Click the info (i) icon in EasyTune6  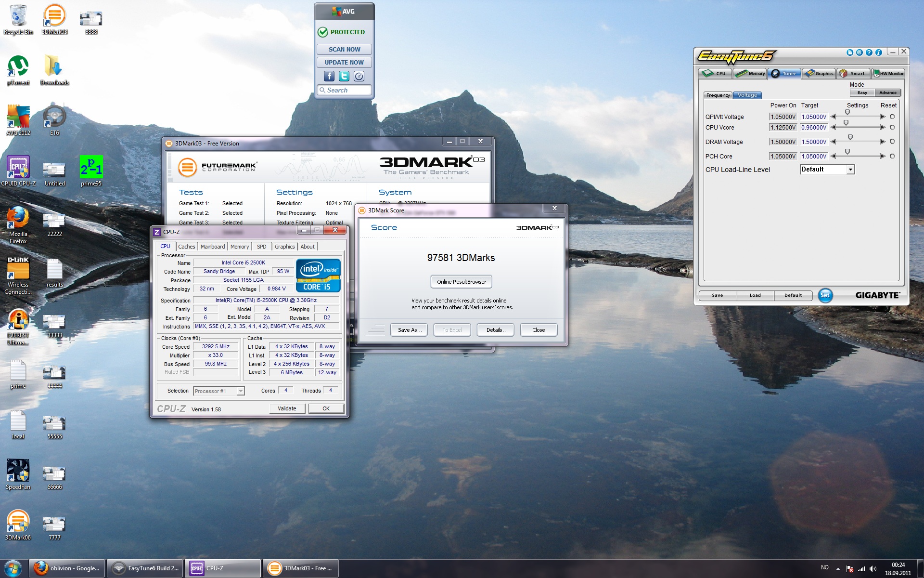pyautogui.click(x=879, y=53)
